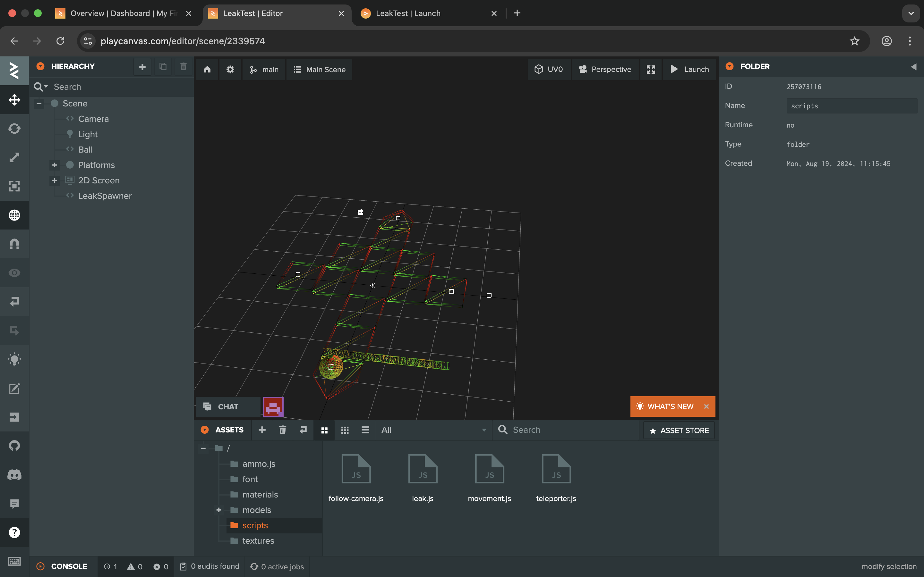
Task: Select the Rotate tool
Action: pyautogui.click(x=14, y=129)
